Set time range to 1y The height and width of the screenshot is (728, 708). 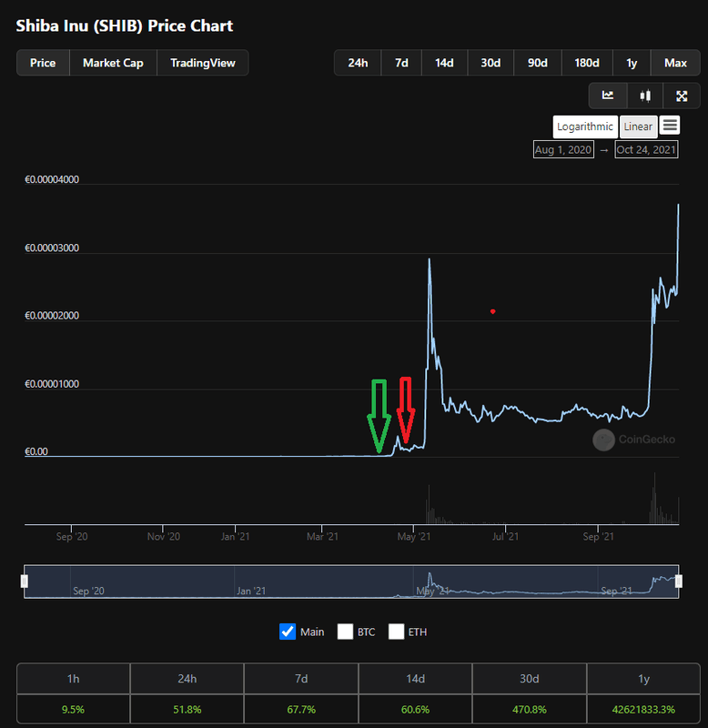point(632,63)
